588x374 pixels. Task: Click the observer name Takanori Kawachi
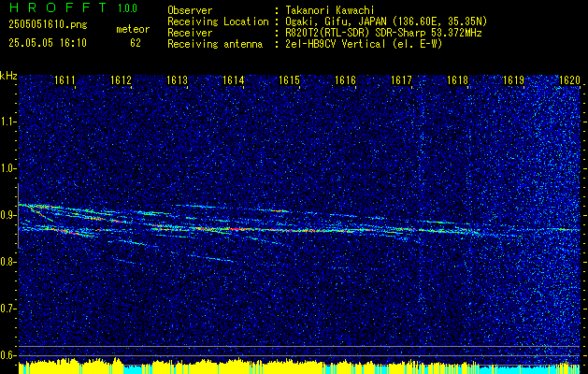[x=330, y=10]
